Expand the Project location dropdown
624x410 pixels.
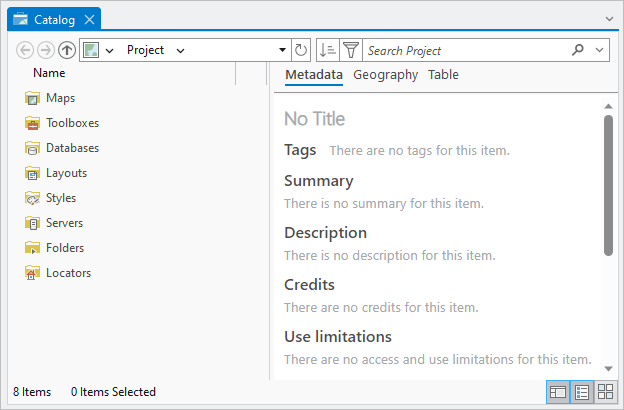[180, 50]
